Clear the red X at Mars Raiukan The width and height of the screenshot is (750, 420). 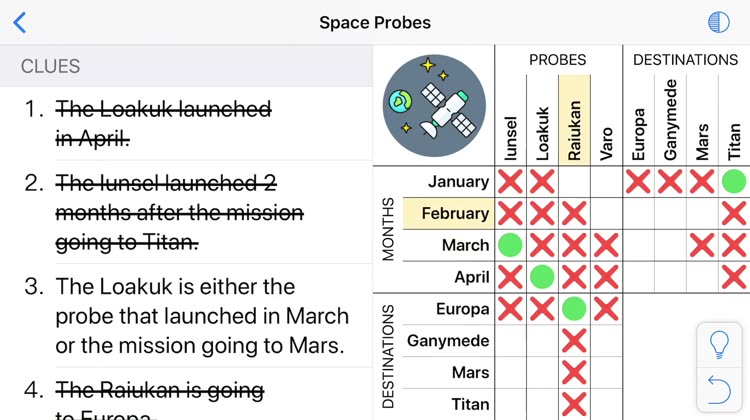pyautogui.click(x=574, y=373)
